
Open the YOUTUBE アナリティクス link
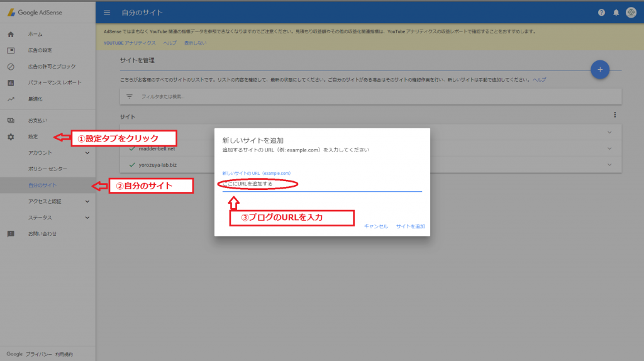pyautogui.click(x=130, y=43)
